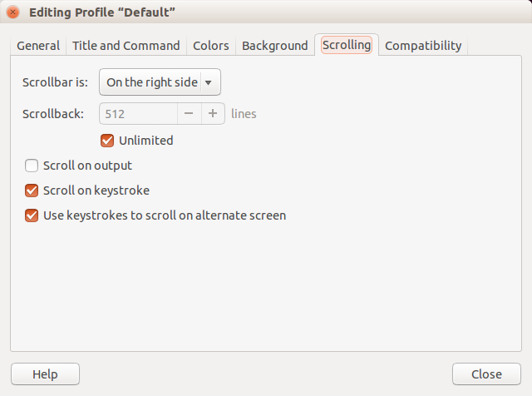
Task: Select the Background tab
Action: tap(275, 46)
